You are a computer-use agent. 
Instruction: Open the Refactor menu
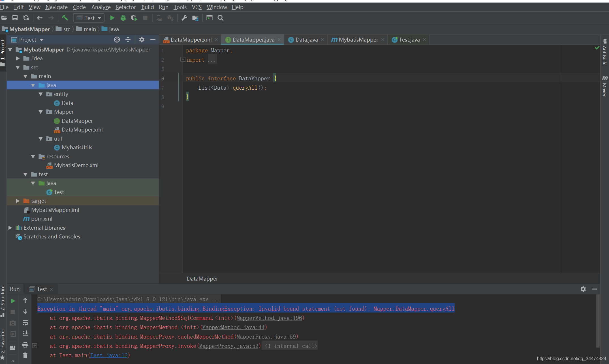pyautogui.click(x=125, y=7)
